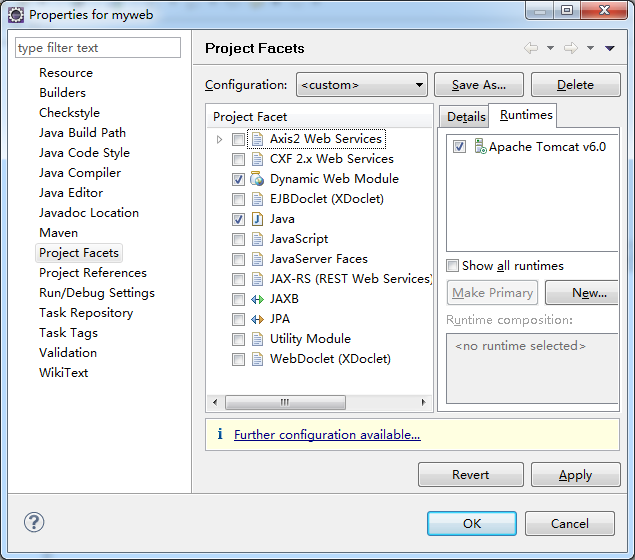Open the view menu dropdown arrow

pyautogui.click(x=610, y=48)
